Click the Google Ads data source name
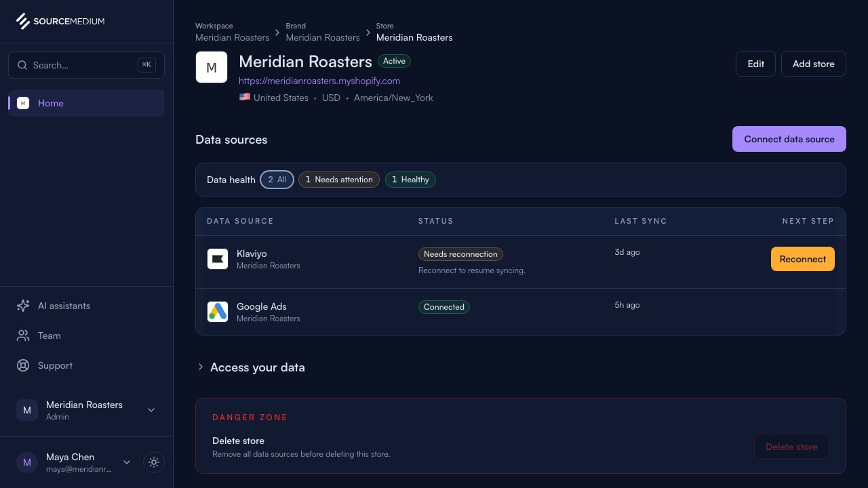 click(x=262, y=306)
